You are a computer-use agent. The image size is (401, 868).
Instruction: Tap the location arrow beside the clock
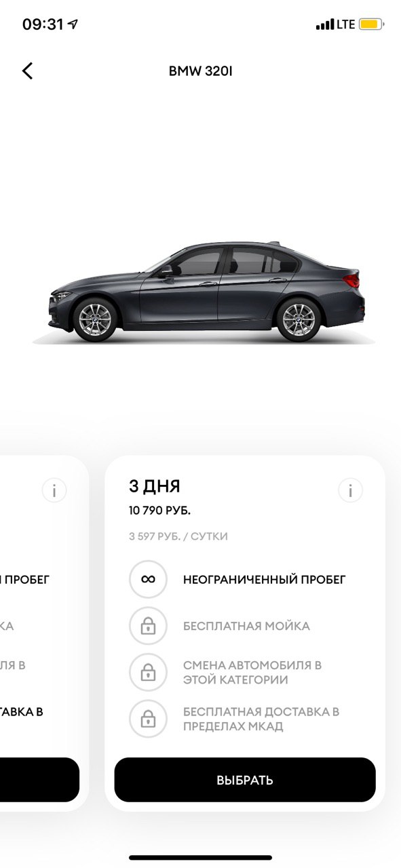pyautogui.click(x=73, y=24)
